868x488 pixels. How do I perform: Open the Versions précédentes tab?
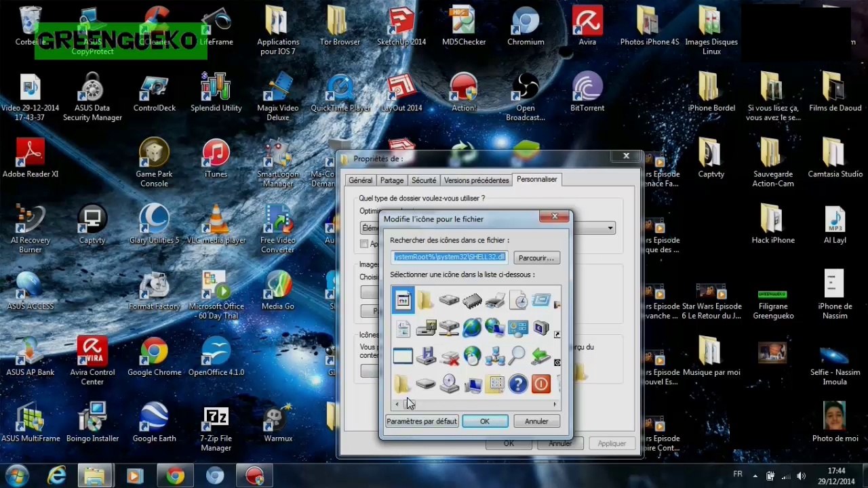pos(477,180)
